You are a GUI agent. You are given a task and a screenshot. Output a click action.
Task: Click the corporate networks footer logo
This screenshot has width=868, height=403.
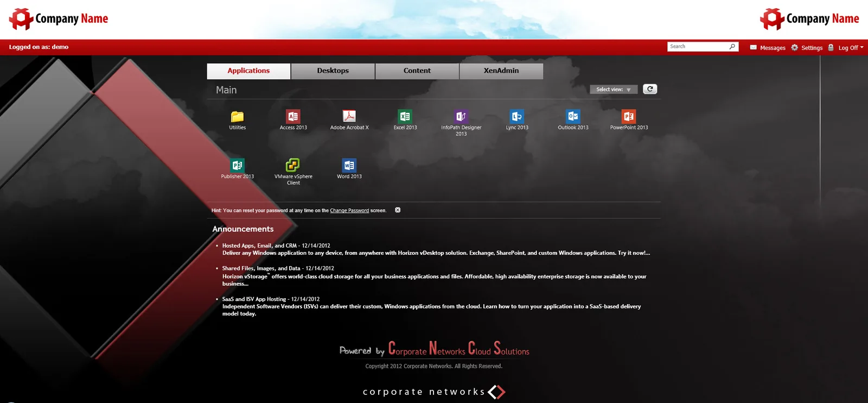pos(434,392)
